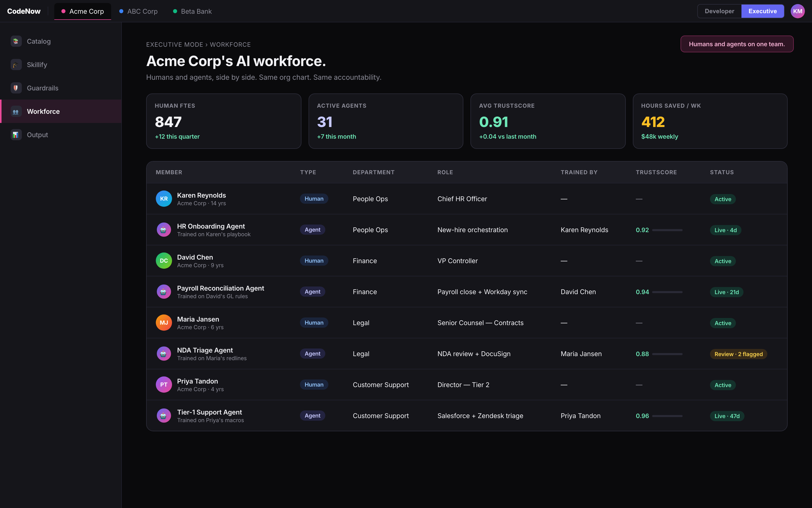The image size is (812, 508).
Task: Click the Live · 4d status badge
Action: click(725, 230)
